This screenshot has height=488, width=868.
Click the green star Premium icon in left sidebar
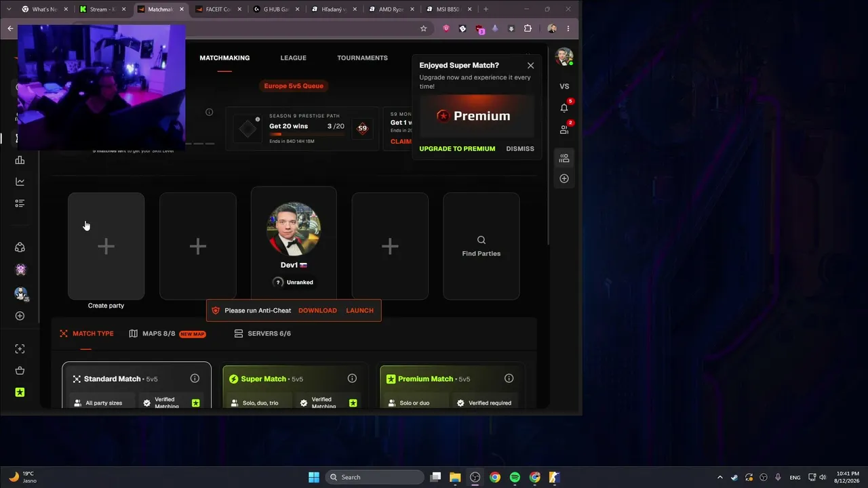(x=20, y=392)
